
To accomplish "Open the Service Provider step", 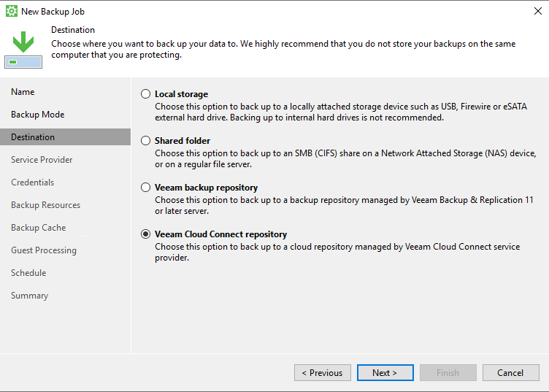I will (x=42, y=160).
